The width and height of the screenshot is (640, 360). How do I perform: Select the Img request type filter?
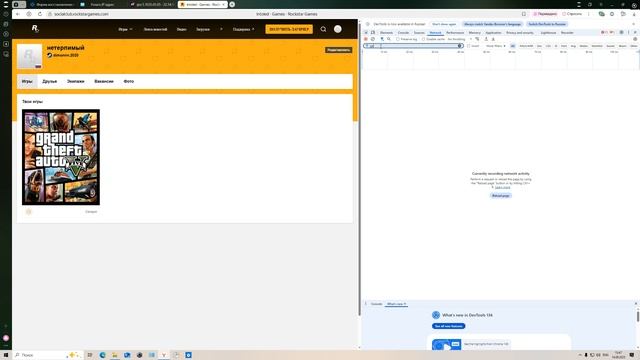click(x=573, y=46)
